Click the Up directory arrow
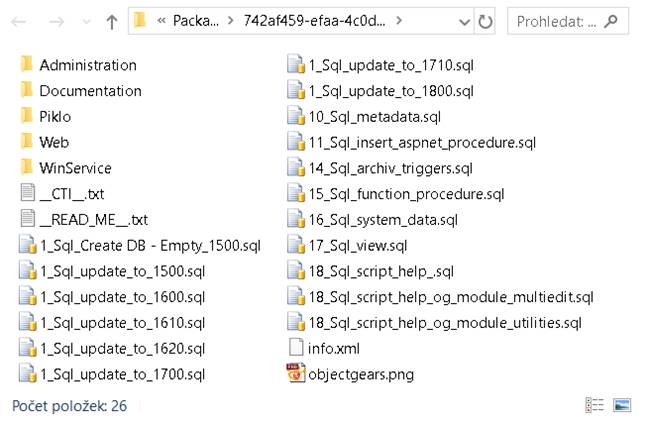 click(x=111, y=20)
